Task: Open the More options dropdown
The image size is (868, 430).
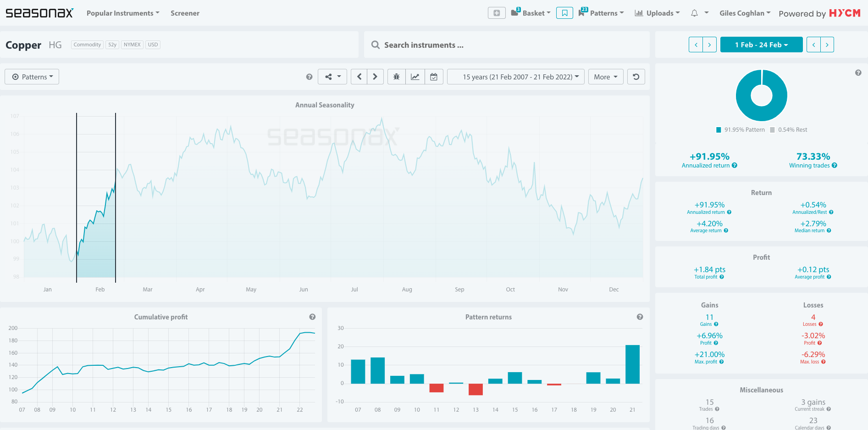Action: pyautogui.click(x=606, y=77)
